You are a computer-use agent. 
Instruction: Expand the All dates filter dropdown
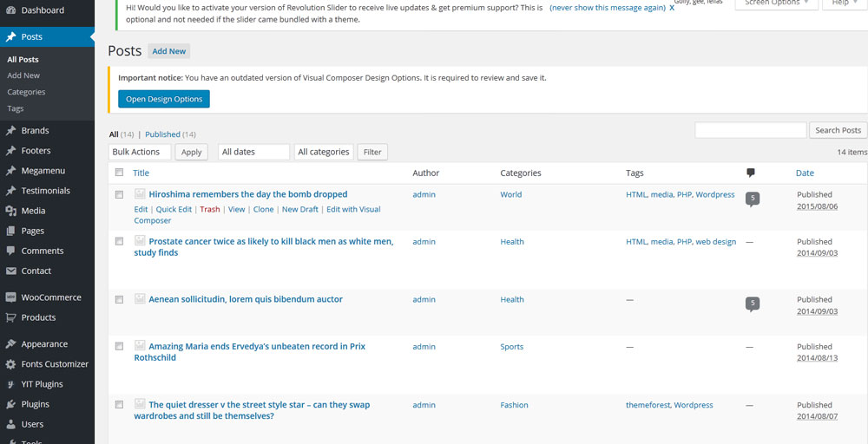253,152
